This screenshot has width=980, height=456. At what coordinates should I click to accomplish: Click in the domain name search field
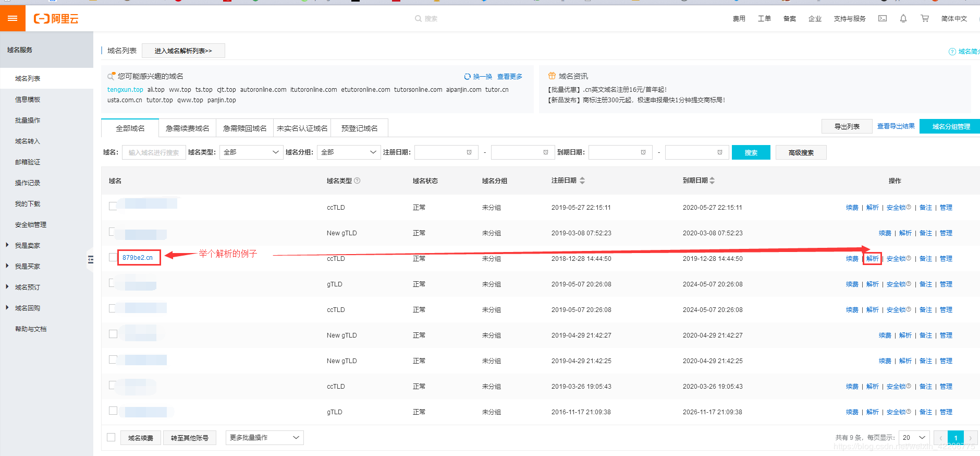coord(154,152)
